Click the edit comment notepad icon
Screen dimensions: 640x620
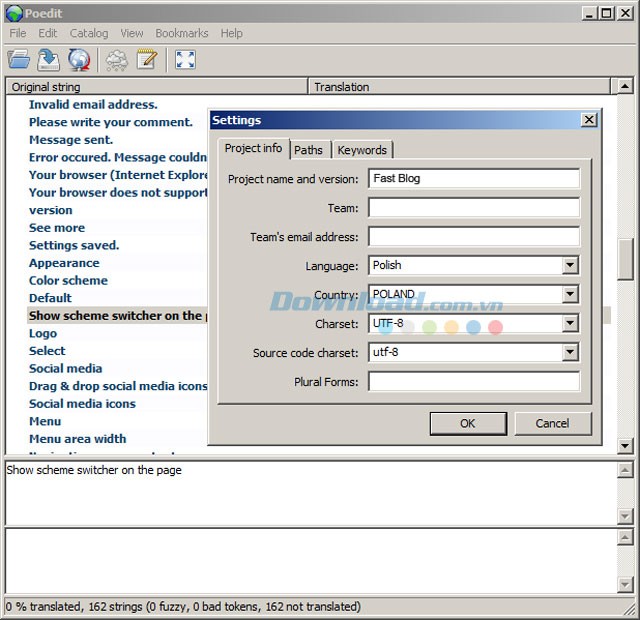pyautogui.click(x=147, y=60)
